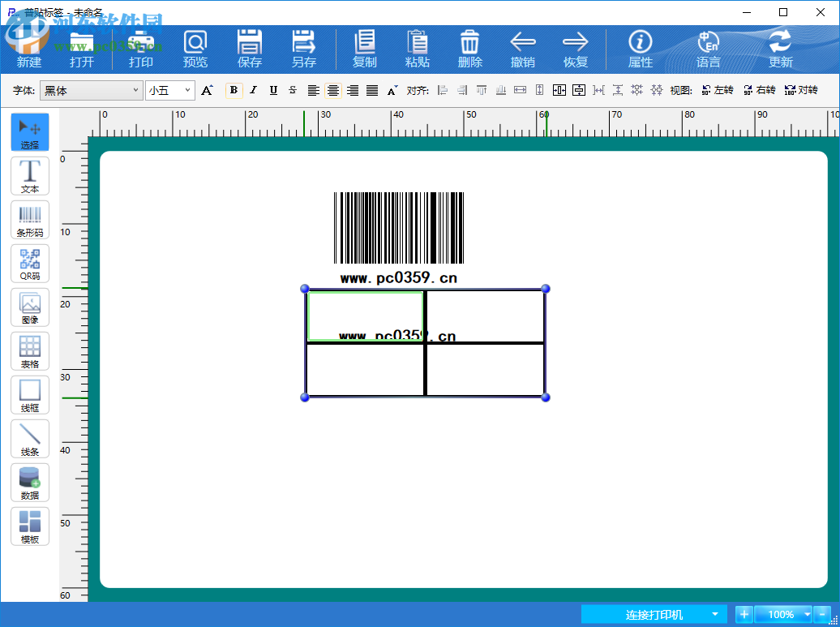Screen dimensions: 840x627
Task: Switch language via 语言 icon
Action: [708, 49]
